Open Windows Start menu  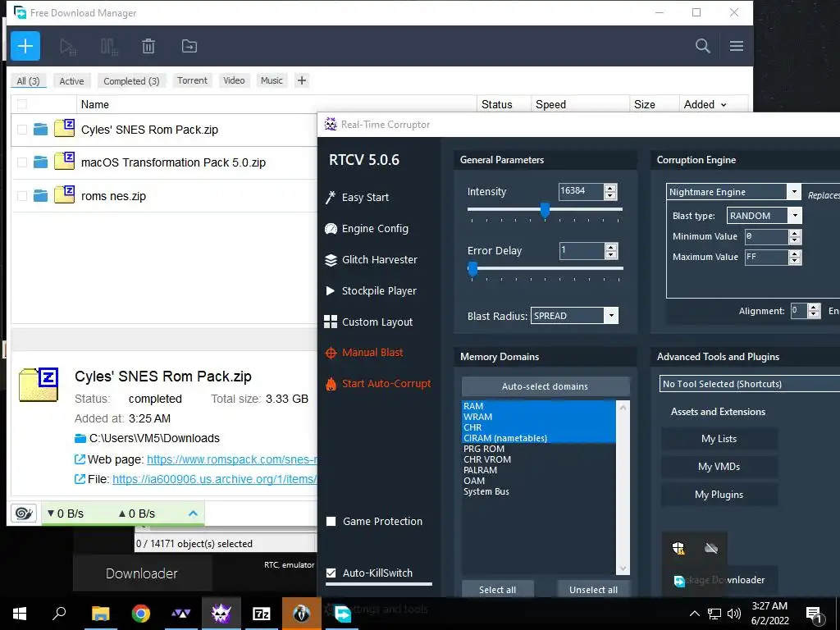coord(20,614)
